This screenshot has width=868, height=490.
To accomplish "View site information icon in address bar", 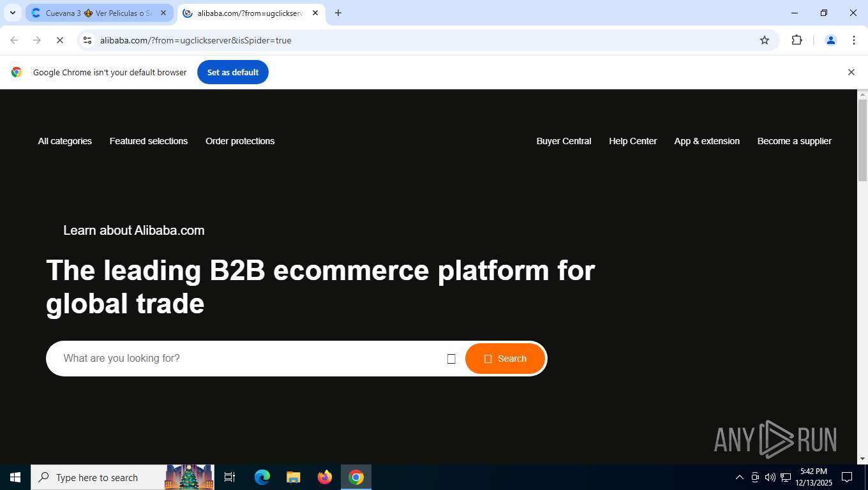I will point(88,40).
